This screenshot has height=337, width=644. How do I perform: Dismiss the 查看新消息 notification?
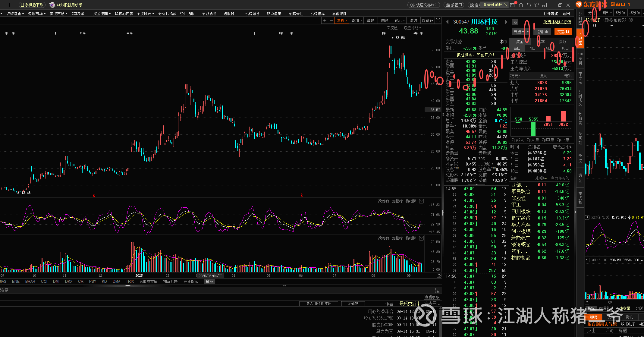tap(506, 5)
